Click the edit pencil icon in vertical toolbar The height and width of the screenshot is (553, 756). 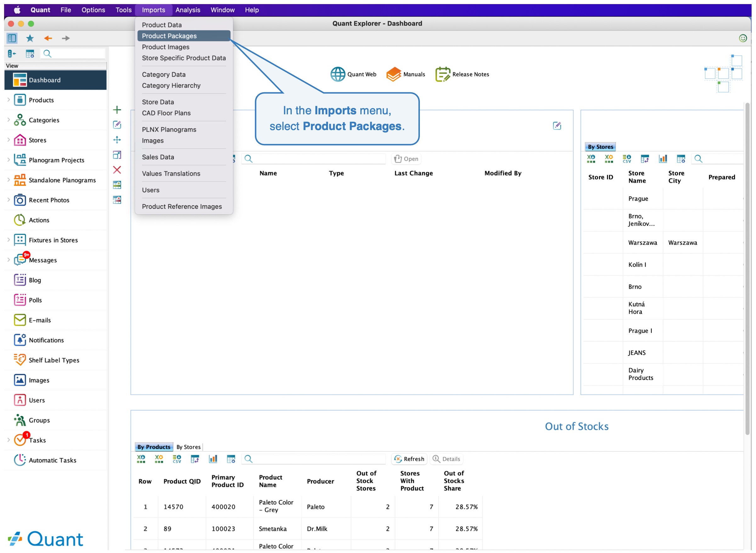click(117, 125)
